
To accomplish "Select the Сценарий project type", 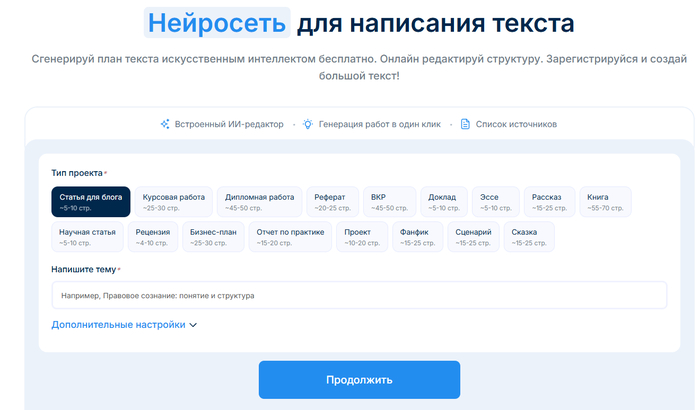I will 475,237.
